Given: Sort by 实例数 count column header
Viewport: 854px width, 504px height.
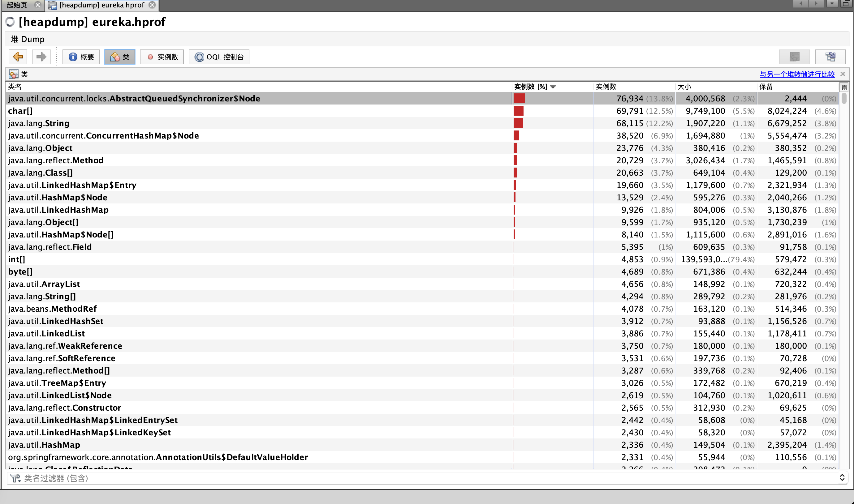Looking at the screenshot, I should click(634, 87).
